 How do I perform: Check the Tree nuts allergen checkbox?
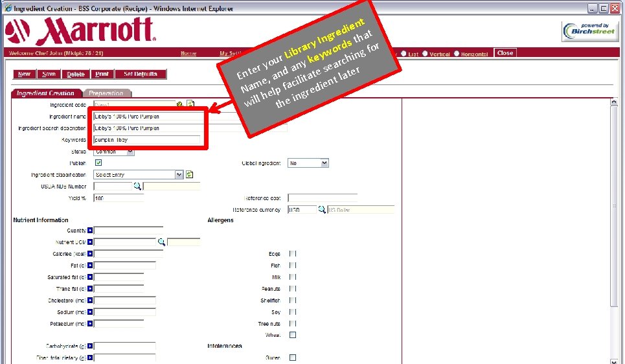tap(293, 323)
